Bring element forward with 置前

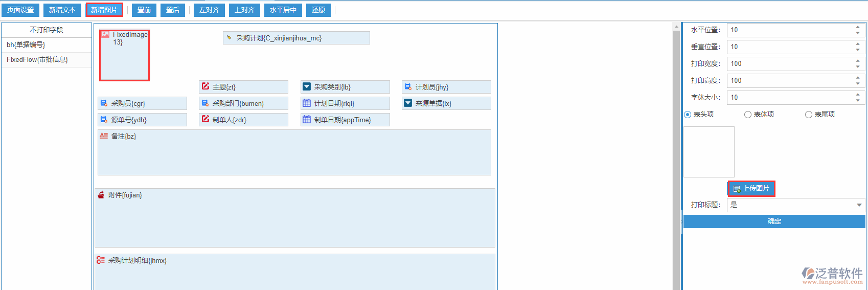point(144,10)
